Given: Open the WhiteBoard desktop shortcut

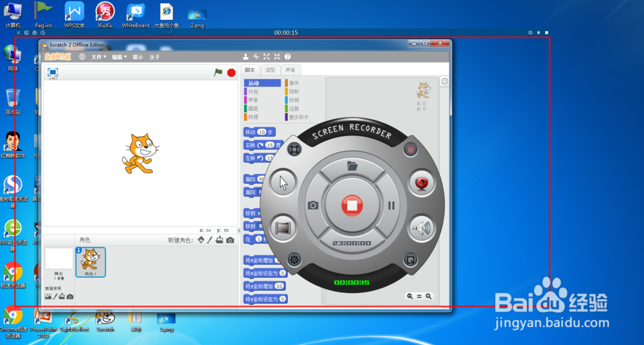Looking at the screenshot, I should [x=135, y=14].
